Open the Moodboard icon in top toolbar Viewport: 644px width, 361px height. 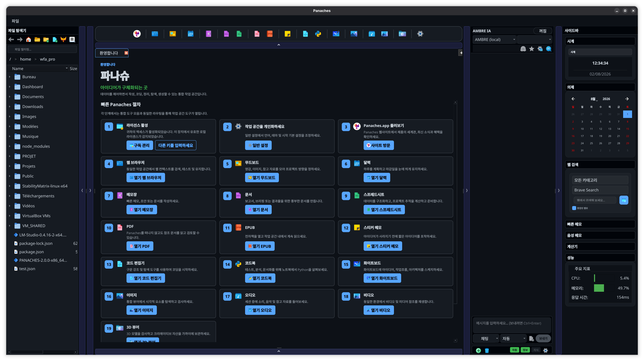click(172, 34)
